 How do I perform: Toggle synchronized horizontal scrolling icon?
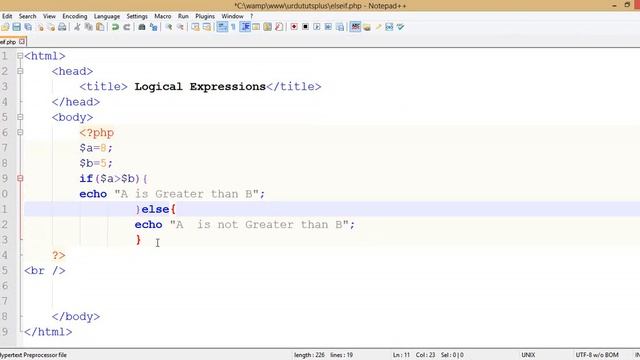pos(207,27)
